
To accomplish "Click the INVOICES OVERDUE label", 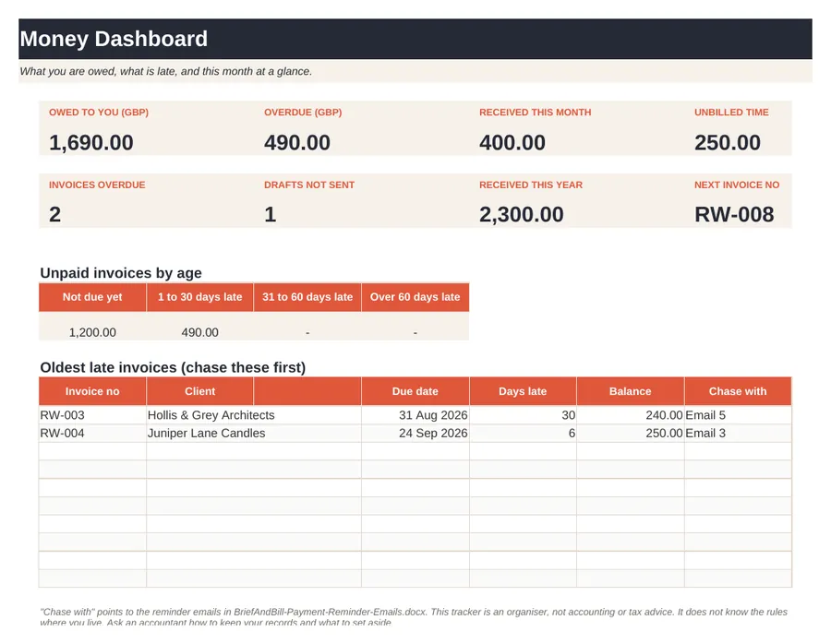I will click(x=97, y=185).
